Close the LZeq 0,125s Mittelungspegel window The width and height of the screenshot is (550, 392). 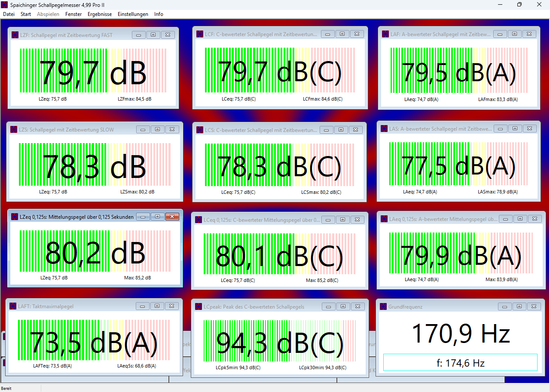pos(172,217)
